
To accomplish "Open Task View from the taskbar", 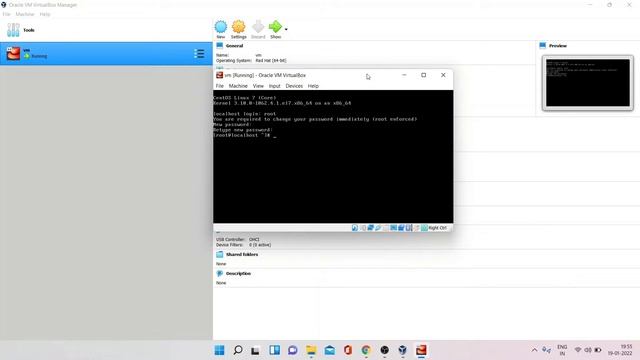I will pos(256,350).
